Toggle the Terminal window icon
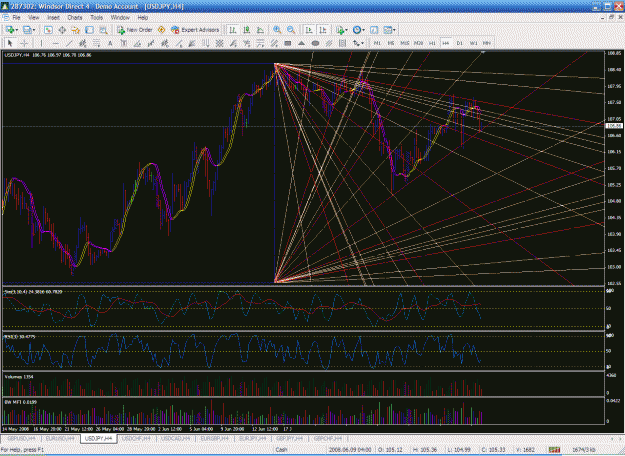 click(89, 30)
